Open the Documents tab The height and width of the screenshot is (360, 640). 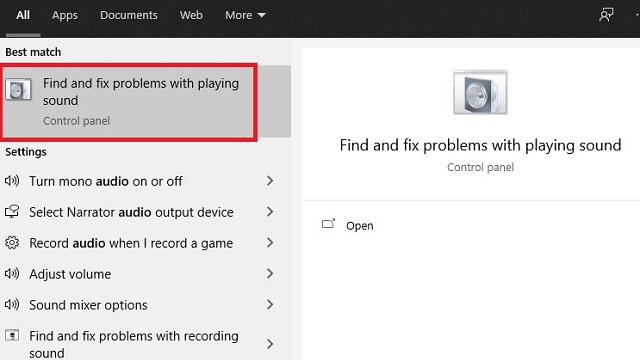point(129,15)
